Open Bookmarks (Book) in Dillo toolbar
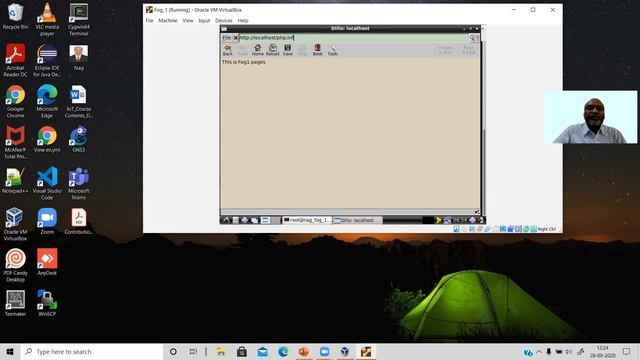Viewport: 640px width, 360px height. (318, 50)
